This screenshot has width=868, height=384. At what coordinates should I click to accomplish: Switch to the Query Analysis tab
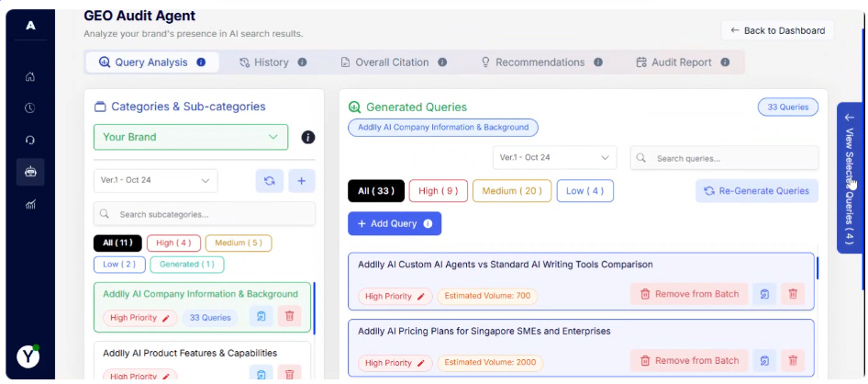point(152,62)
